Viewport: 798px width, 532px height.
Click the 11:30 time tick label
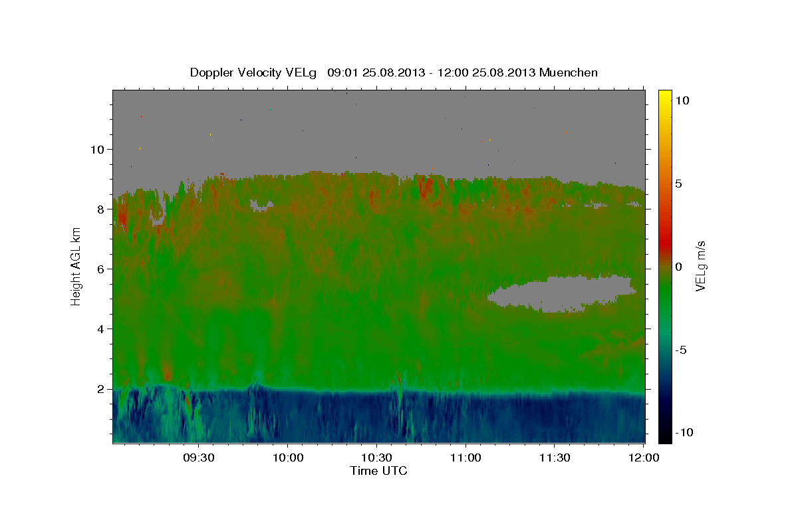point(555,458)
